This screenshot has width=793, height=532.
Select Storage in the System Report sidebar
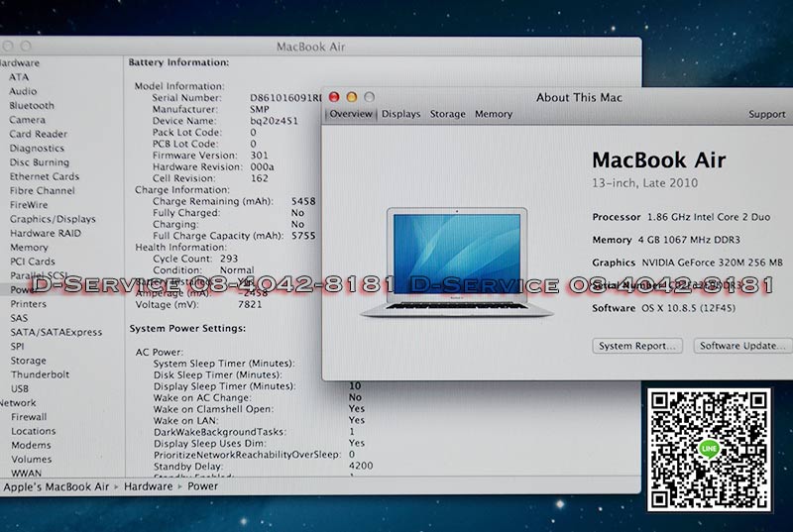tap(29, 361)
